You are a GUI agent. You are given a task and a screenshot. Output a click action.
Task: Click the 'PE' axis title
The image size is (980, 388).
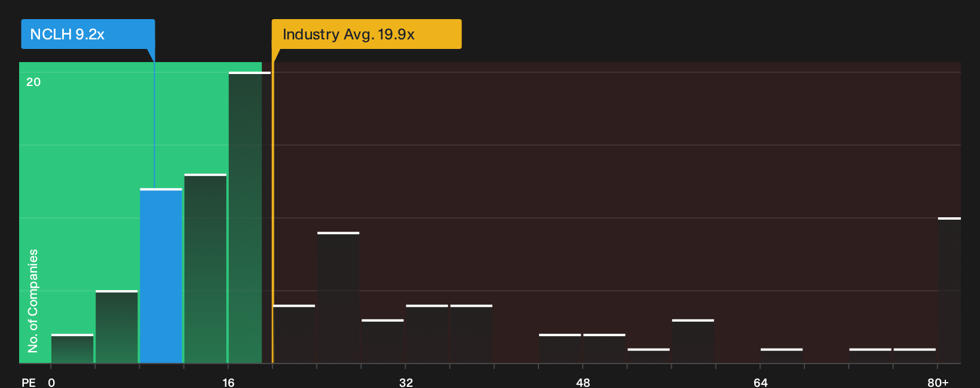pos(29,382)
